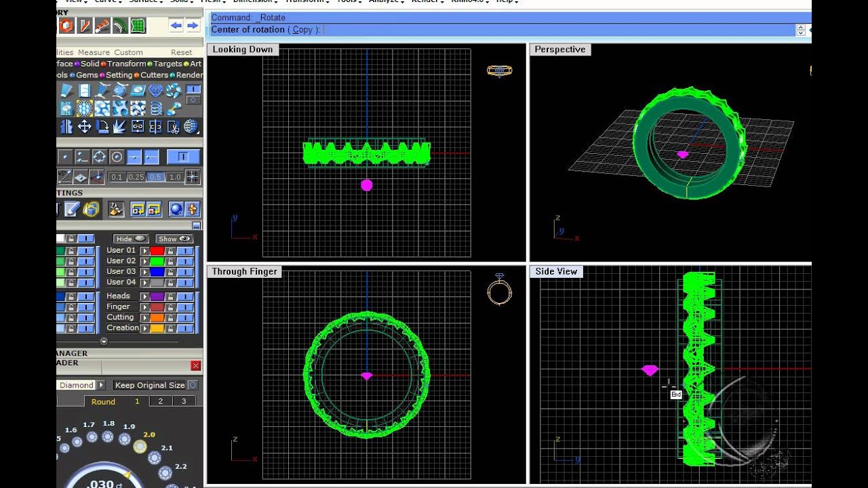Choose the mirror symmetry tool icon
The height and width of the screenshot is (488, 868).
coord(66,126)
